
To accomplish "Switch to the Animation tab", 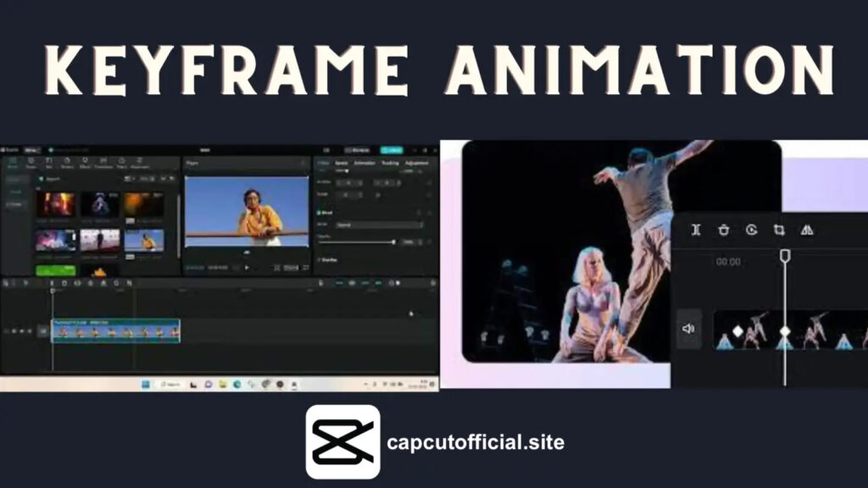I will tap(364, 162).
